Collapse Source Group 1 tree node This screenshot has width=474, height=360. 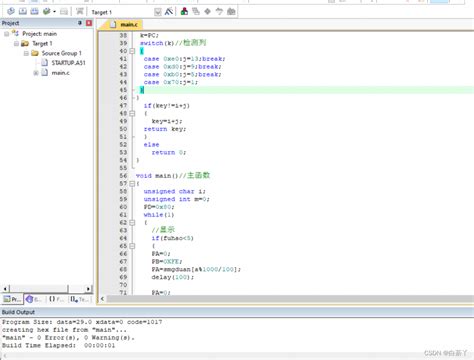coord(26,53)
